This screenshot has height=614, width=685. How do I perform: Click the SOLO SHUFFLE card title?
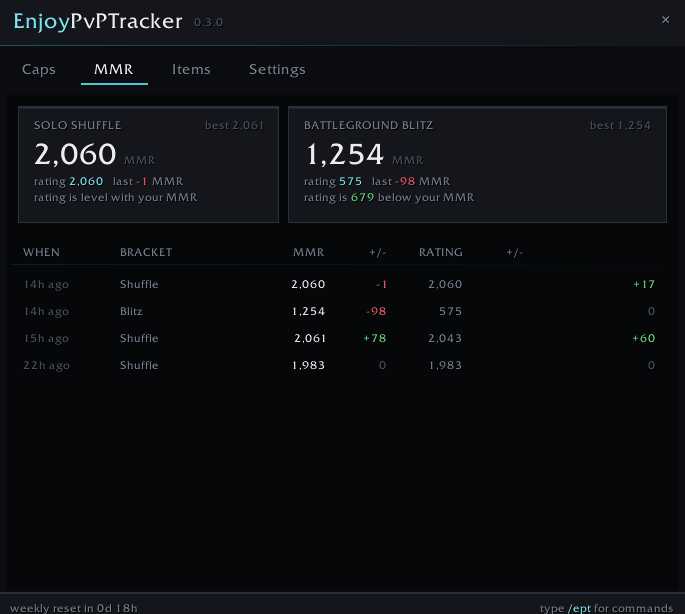(x=78, y=125)
